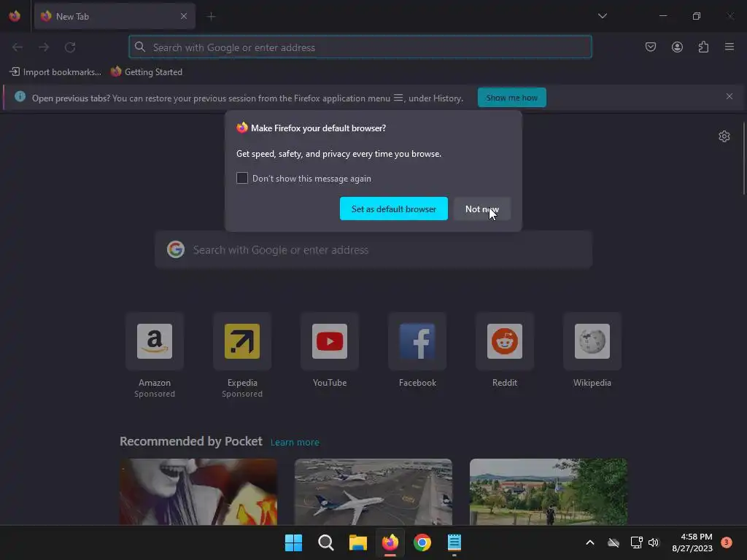This screenshot has width=747, height=560.
Task: Open the Firefox account icon
Action: point(677,47)
